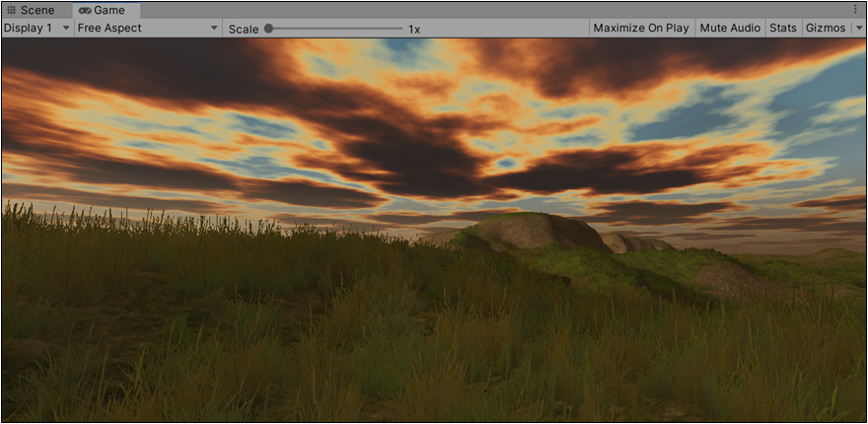Click the Scale slider handle
868x424 pixels.
click(269, 29)
